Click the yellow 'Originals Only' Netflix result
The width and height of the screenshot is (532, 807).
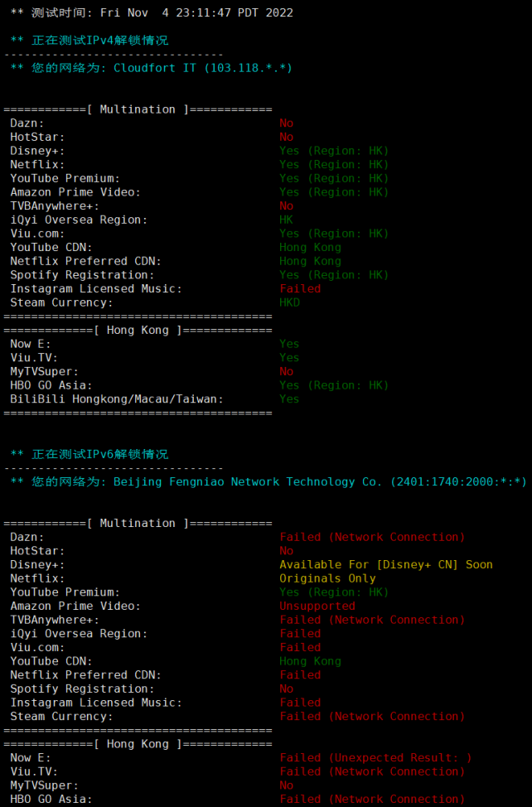[x=327, y=578]
